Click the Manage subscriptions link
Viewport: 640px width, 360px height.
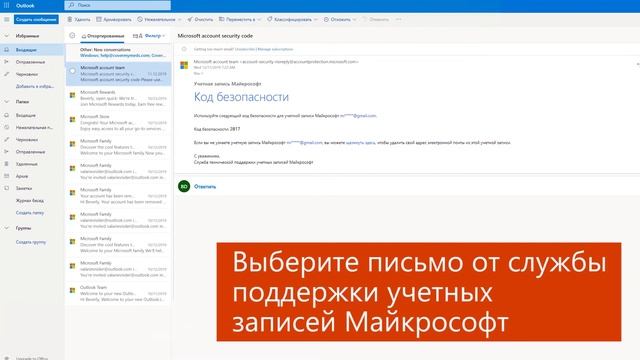275,49
